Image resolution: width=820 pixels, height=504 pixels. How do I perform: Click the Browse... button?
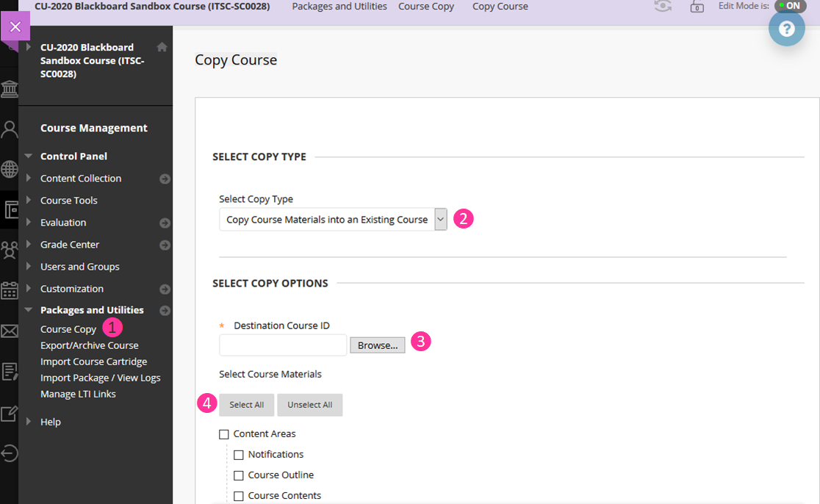coord(378,345)
